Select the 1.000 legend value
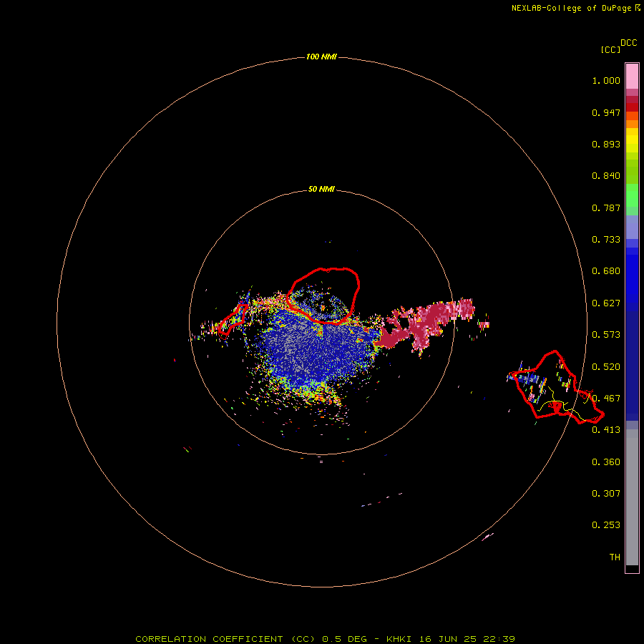The width and height of the screenshot is (644, 644). [606, 80]
